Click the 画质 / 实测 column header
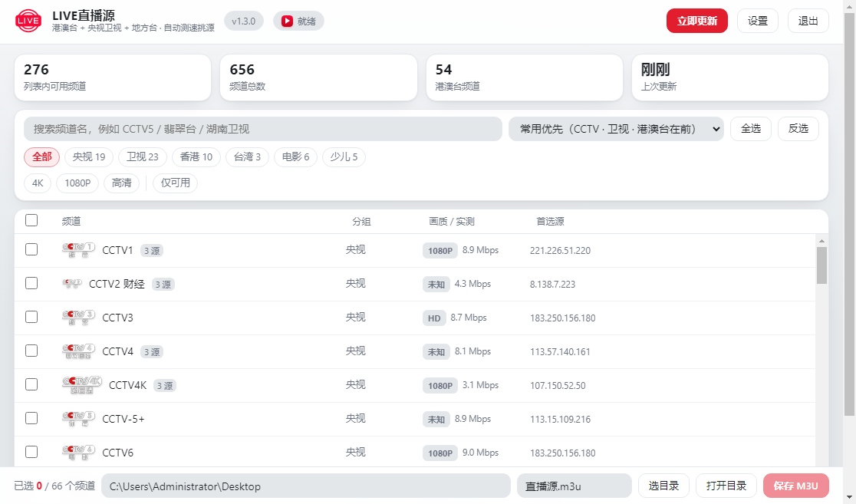This screenshot has height=504, width=856. coord(452,221)
